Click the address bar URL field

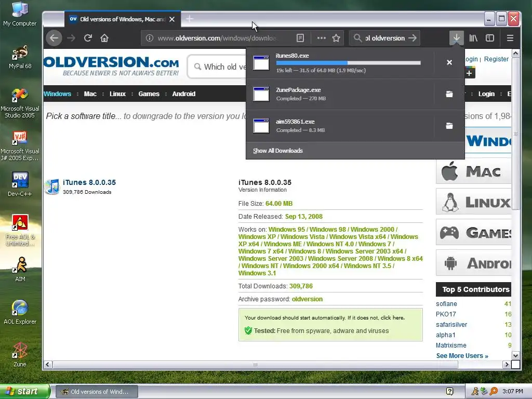point(217,38)
